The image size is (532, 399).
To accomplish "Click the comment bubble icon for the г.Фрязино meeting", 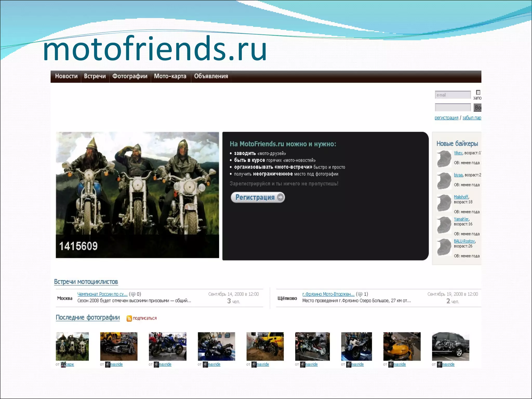I will (360, 294).
